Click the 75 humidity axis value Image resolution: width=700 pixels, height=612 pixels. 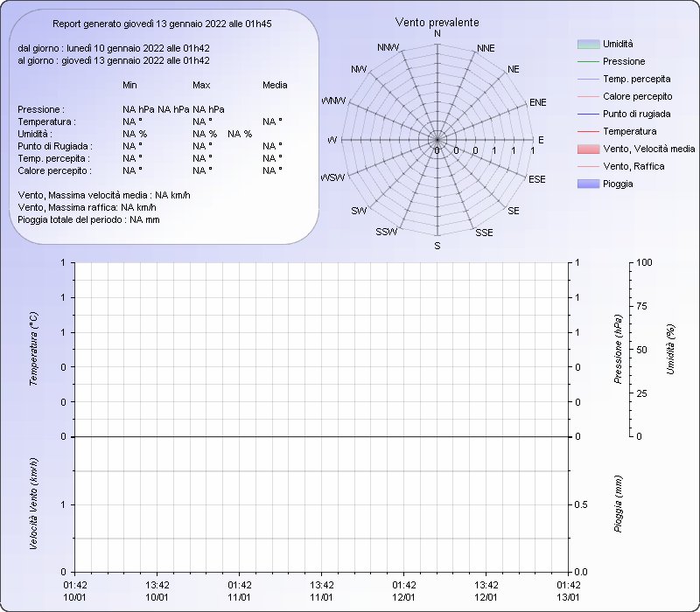641,307
